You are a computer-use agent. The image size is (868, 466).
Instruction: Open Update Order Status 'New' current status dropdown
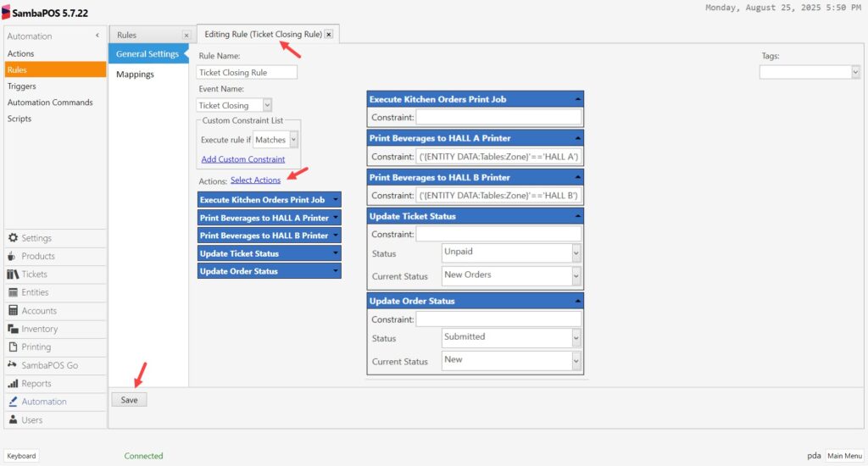coord(576,361)
